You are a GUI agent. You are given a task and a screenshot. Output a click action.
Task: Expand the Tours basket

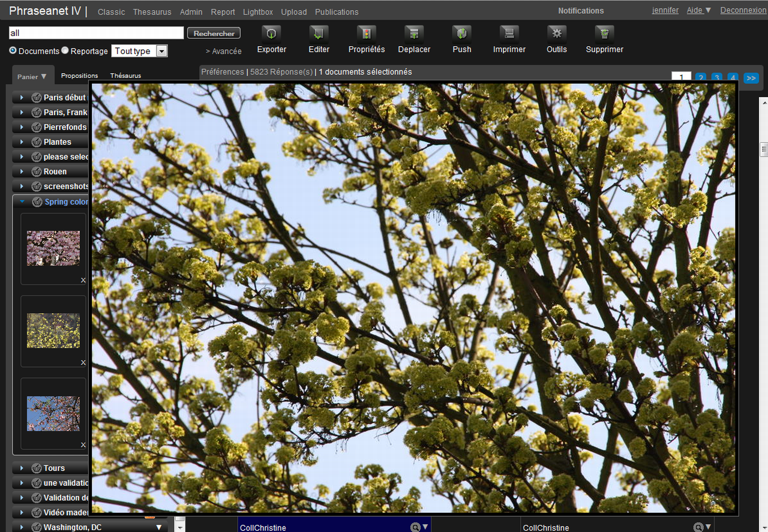(x=22, y=468)
